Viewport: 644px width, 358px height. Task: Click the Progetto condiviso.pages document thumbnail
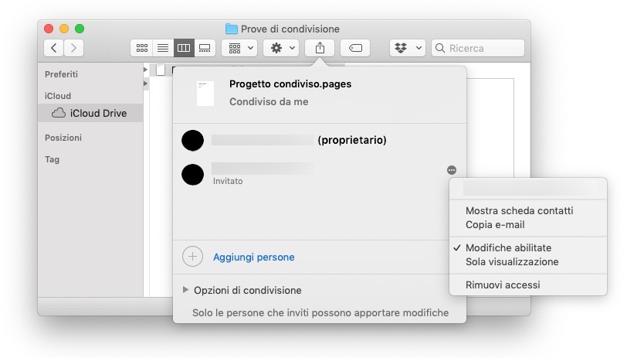[205, 94]
